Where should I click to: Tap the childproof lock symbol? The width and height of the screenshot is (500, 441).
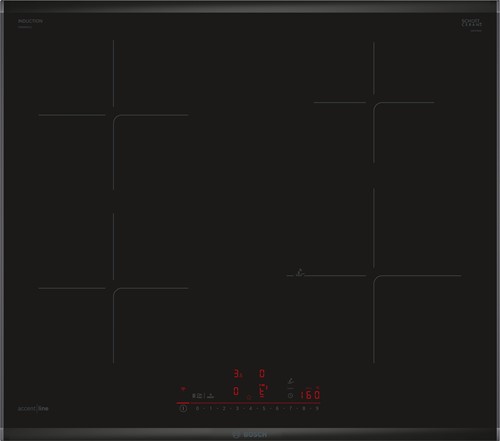(198, 396)
